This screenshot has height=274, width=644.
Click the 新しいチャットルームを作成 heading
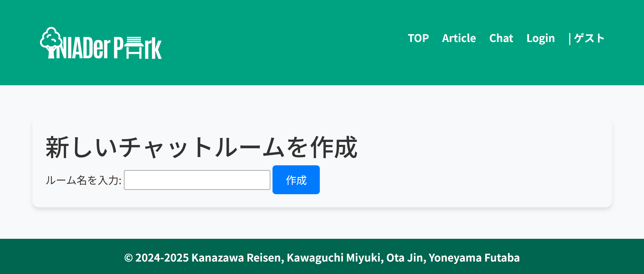click(202, 147)
